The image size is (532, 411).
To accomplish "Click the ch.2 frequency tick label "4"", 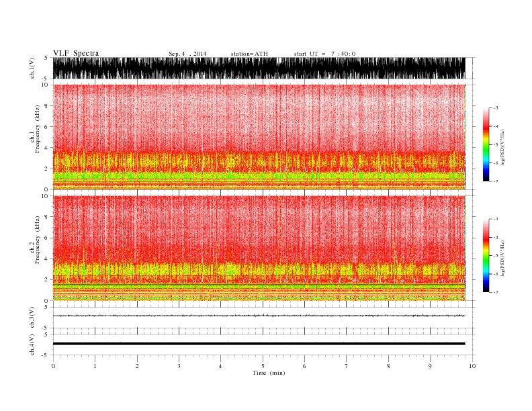I will click(x=46, y=259).
